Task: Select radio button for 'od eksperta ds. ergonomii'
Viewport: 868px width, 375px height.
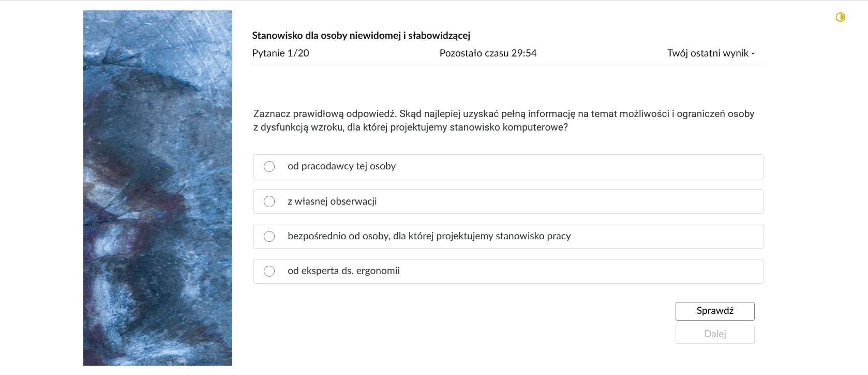Action: tap(269, 271)
